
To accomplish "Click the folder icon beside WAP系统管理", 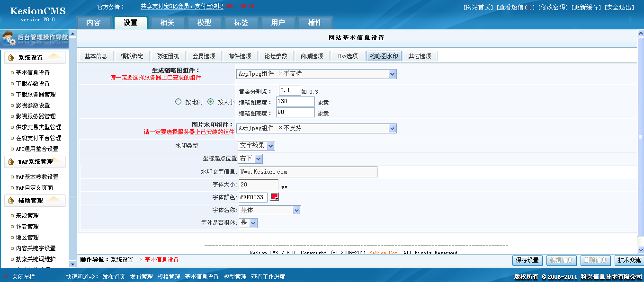I will click(10, 162).
